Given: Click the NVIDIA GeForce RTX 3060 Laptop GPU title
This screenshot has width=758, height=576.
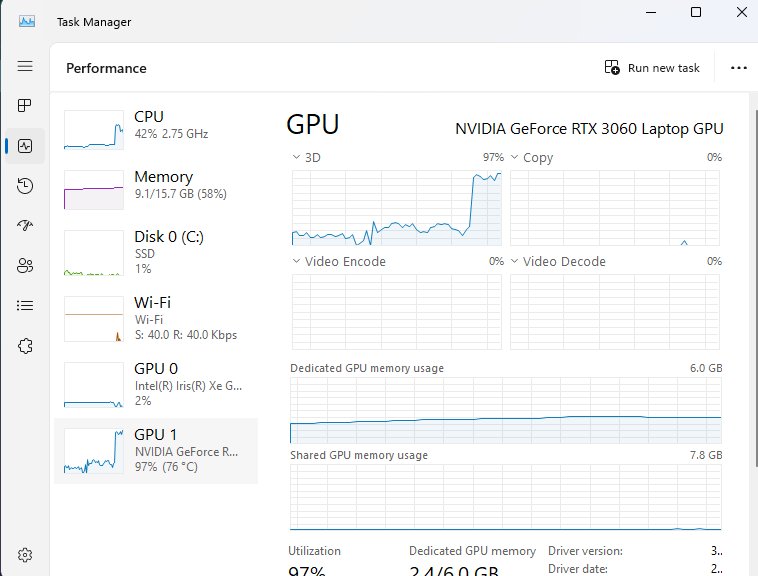Looking at the screenshot, I should point(589,129).
